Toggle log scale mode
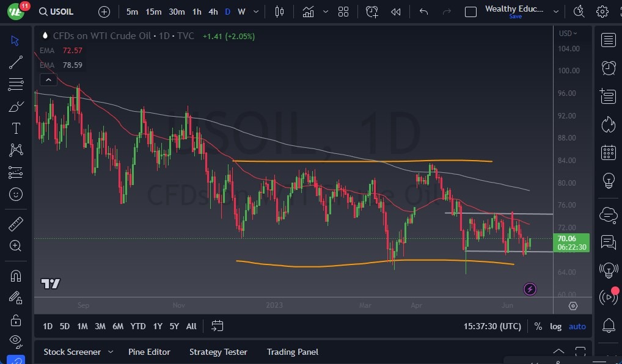The width and height of the screenshot is (622, 364). [x=555, y=326]
